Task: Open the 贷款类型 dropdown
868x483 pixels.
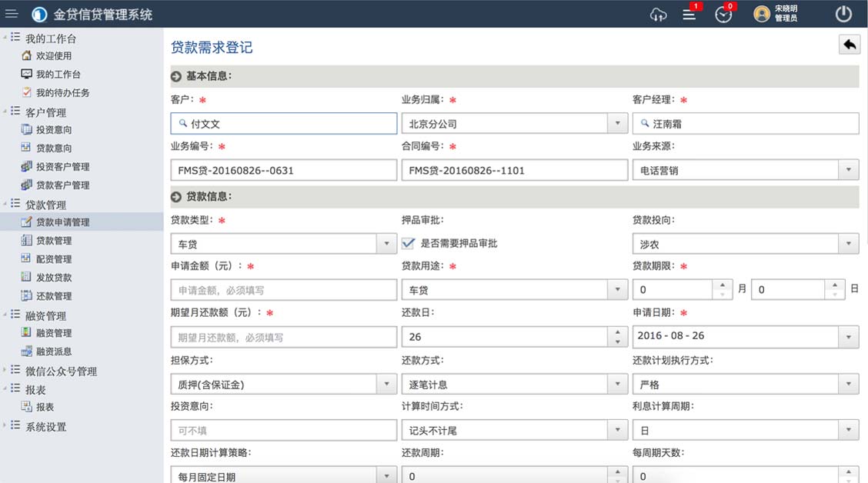Action: tap(386, 244)
